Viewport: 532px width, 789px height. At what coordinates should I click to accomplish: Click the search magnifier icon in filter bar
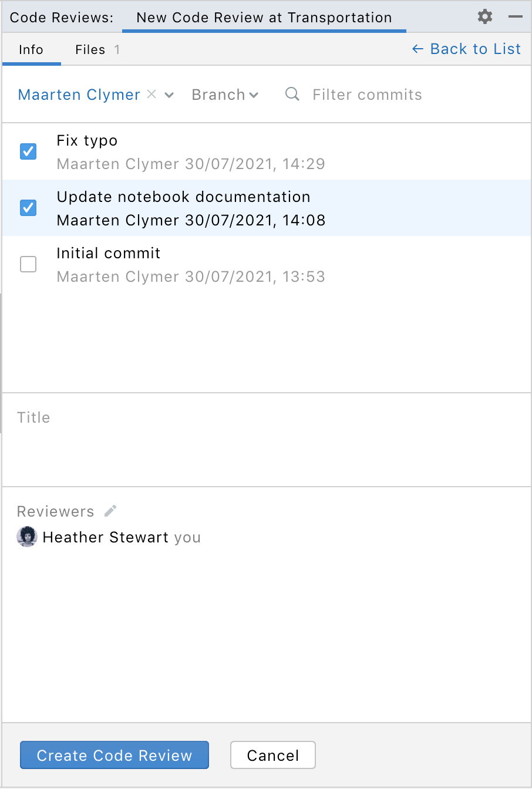click(292, 95)
